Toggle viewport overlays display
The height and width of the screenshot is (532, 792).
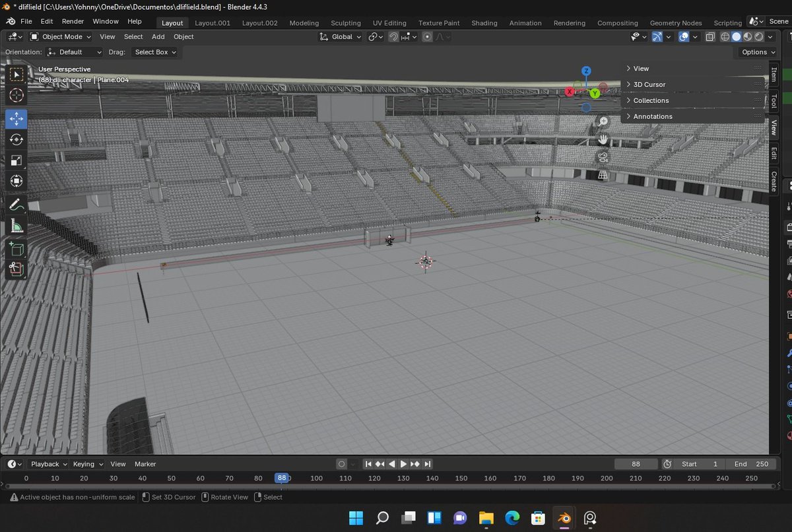tap(684, 37)
